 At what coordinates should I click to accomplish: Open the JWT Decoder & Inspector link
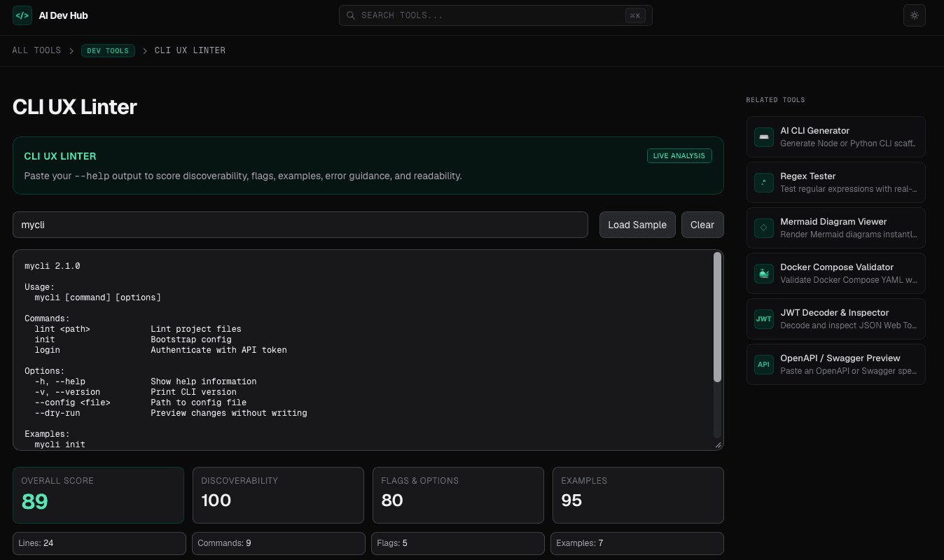(835, 318)
